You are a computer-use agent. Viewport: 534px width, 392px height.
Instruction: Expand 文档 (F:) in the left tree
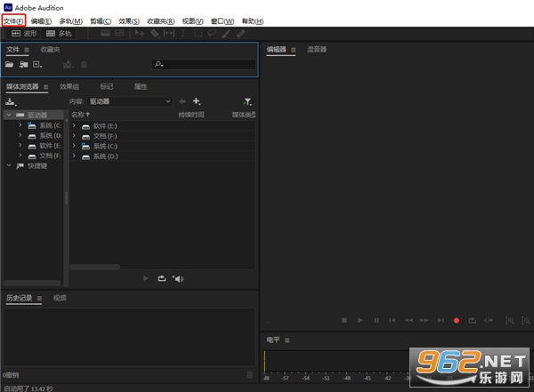coord(20,156)
